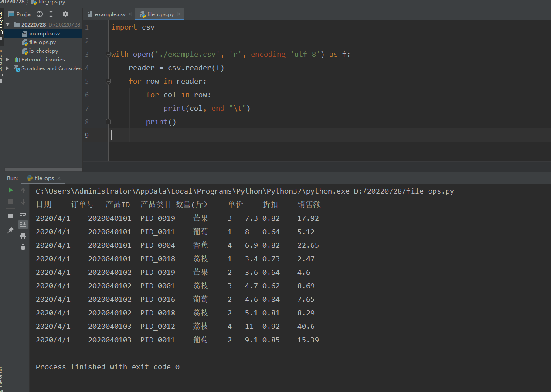Close the file_ops Run tab

pos(59,178)
